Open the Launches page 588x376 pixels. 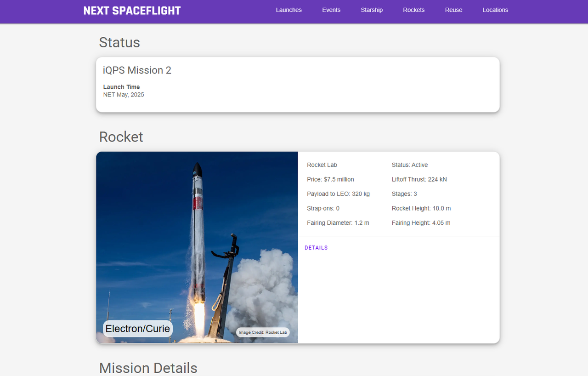click(288, 10)
